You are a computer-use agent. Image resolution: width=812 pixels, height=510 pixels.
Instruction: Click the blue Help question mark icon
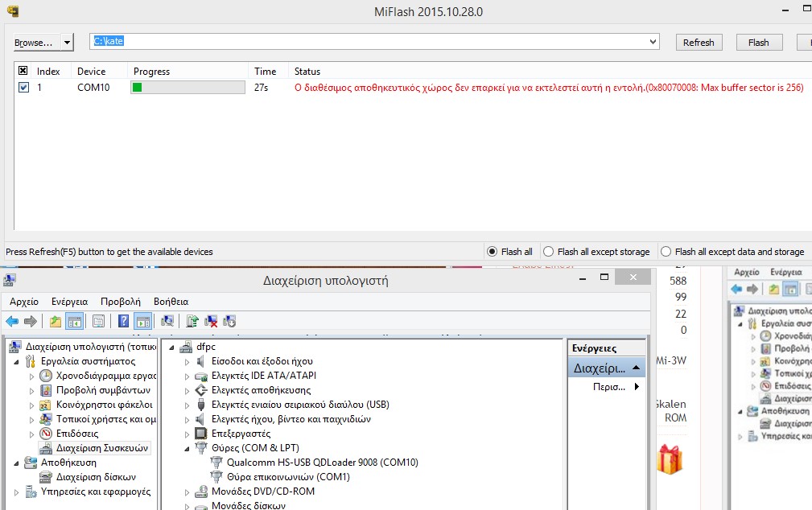pyautogui.click(x=123, y=322)
